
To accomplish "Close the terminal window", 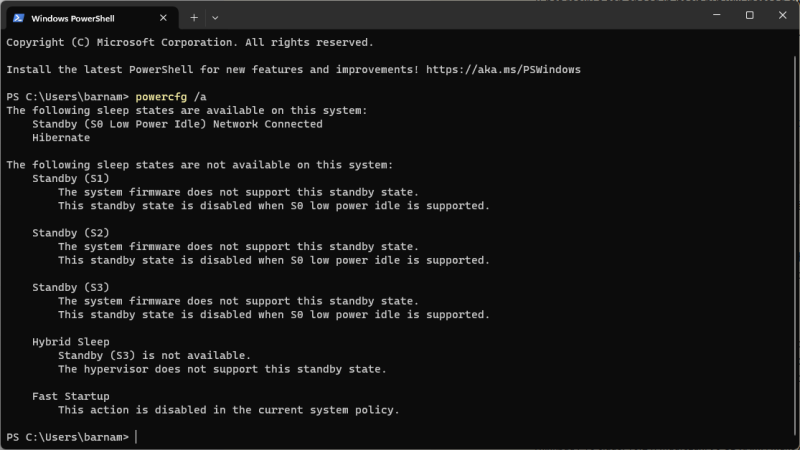I will (x=782, y=15).
